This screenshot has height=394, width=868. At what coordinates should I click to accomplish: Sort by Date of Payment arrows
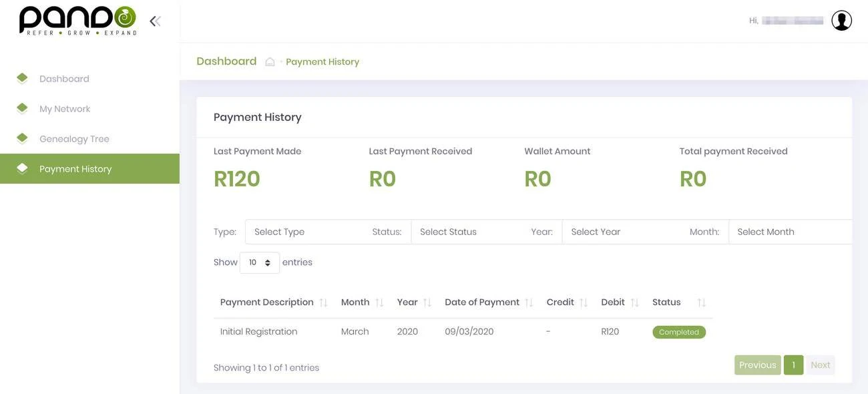pyautogui.click(x=529, y=303)
